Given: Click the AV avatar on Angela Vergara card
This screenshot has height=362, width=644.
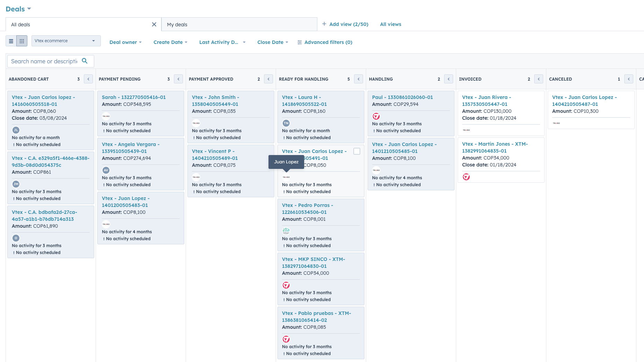Looking at the screenshot, I should coord(106,170).
